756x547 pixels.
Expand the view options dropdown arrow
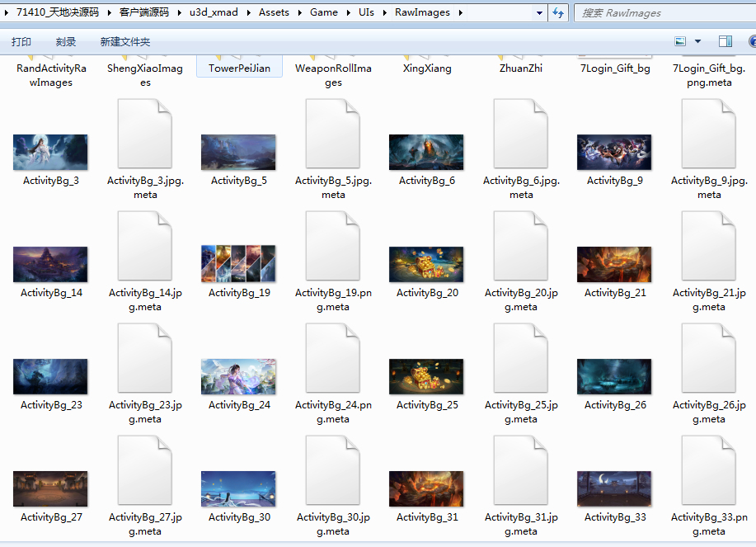click(x=697, y=41)
